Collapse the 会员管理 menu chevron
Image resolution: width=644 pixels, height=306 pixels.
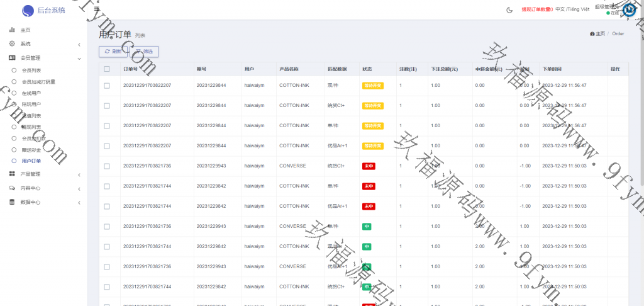[x=79, y=58]
